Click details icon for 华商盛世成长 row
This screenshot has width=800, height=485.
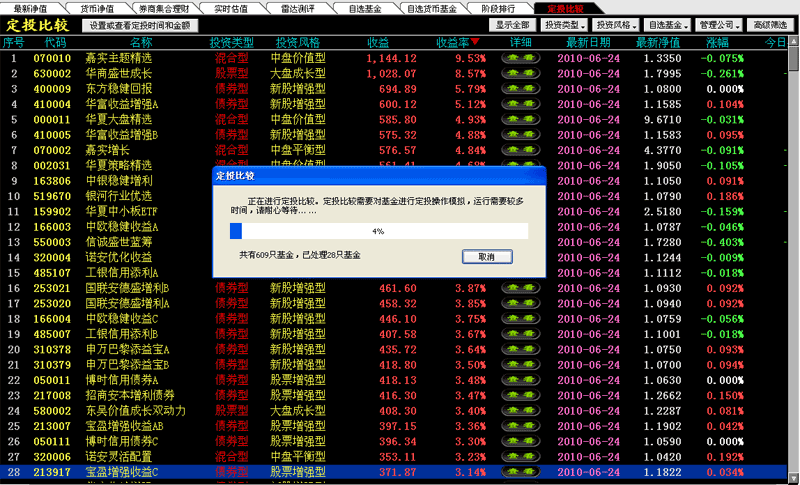click(x=521, y=74)
